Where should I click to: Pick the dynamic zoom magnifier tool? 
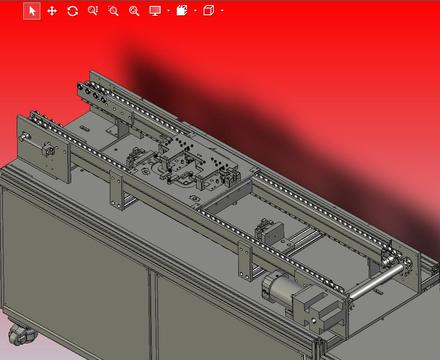tap(93, 11)
